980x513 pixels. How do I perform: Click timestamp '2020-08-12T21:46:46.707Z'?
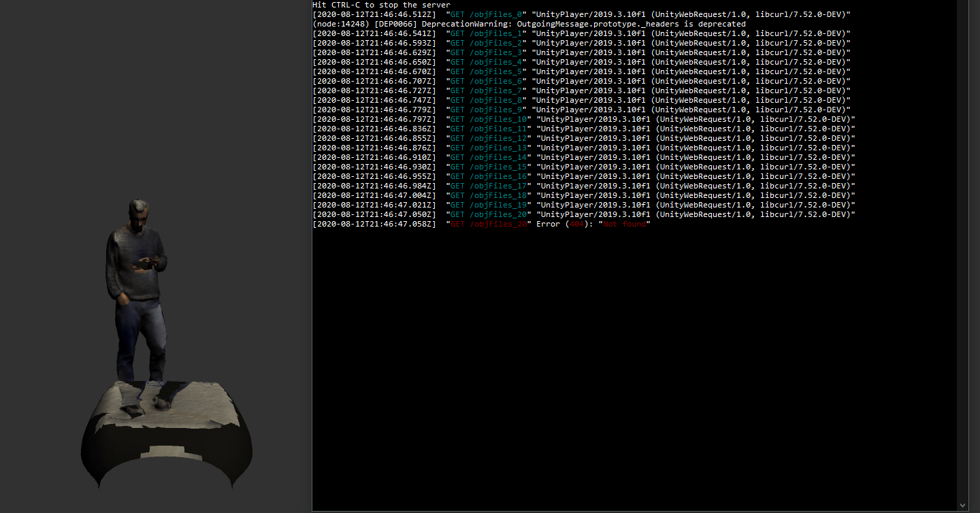(x=374, y=81)
